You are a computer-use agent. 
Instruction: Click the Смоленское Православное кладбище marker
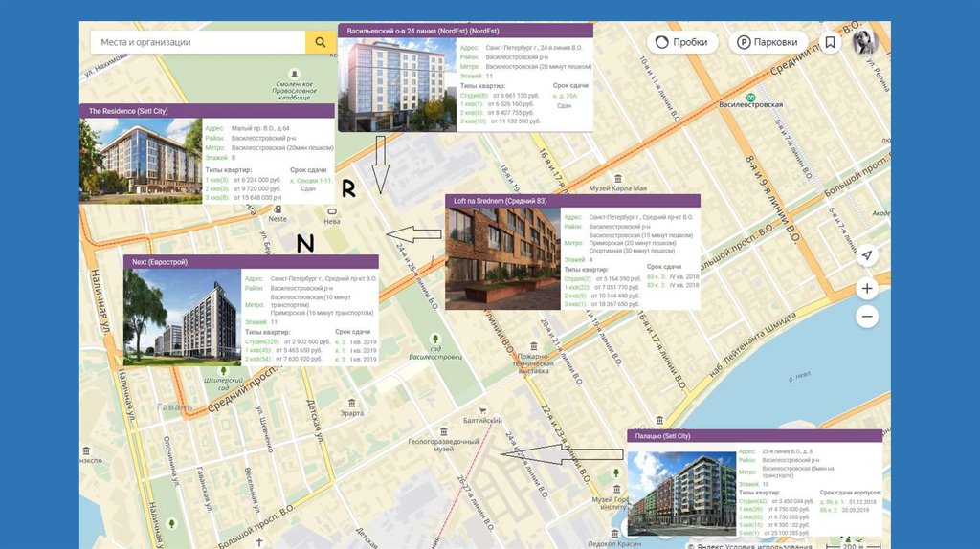click(x=295, y=75)
